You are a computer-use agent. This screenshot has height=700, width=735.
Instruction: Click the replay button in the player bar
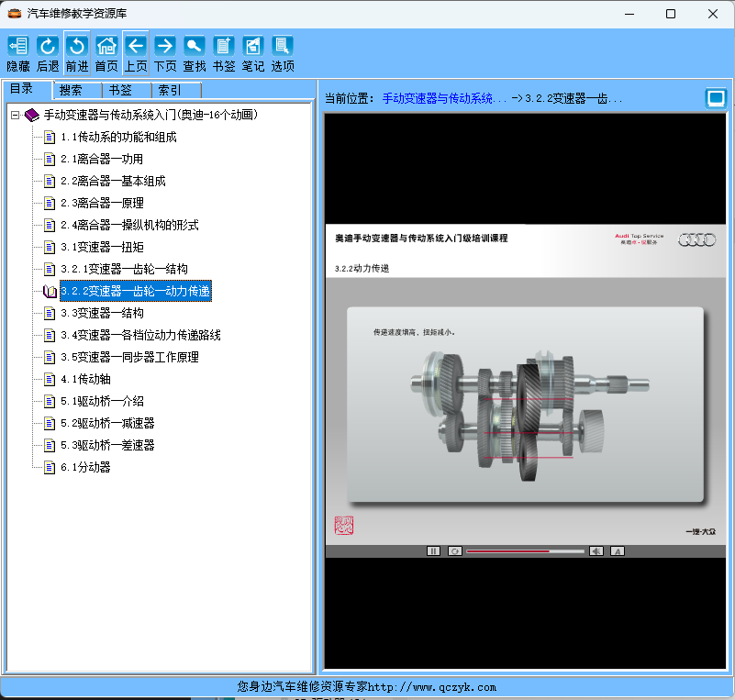(455, 551)
